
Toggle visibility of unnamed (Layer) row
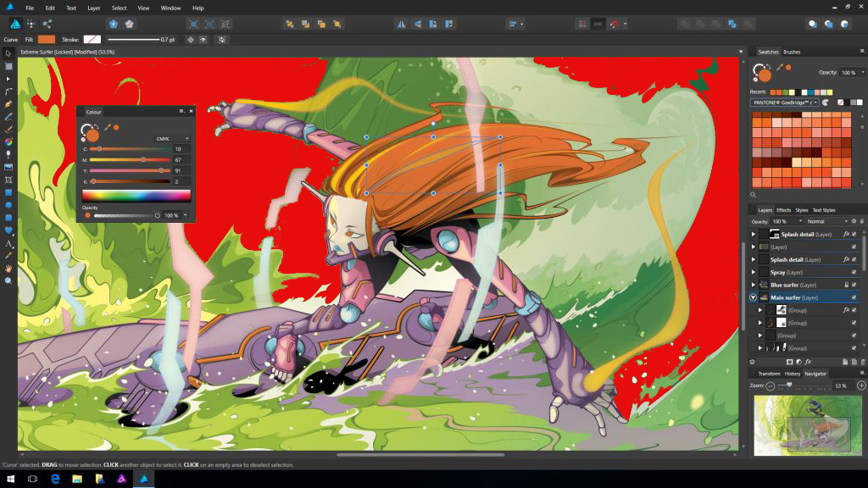point(854,247)
